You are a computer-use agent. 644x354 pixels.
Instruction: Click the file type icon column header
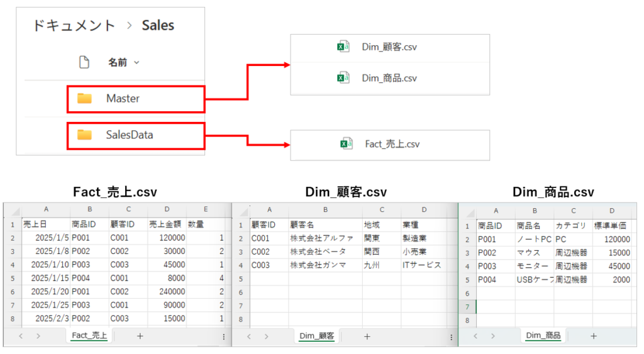(84, 62)
